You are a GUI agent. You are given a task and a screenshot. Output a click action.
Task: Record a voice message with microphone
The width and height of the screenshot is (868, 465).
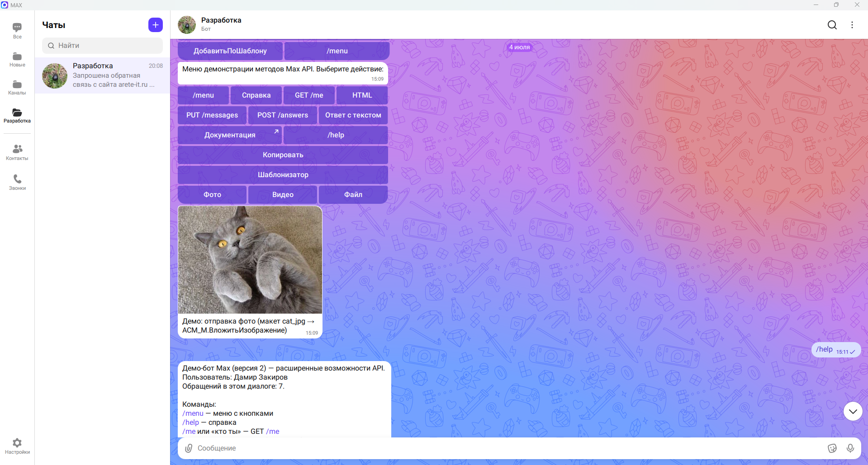[850, 448]
